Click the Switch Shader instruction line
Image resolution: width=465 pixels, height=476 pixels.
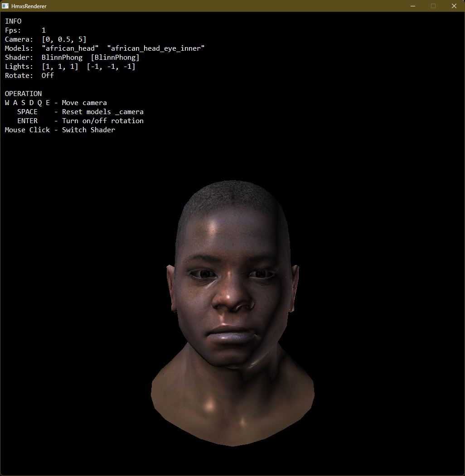(x=60, y=130)
